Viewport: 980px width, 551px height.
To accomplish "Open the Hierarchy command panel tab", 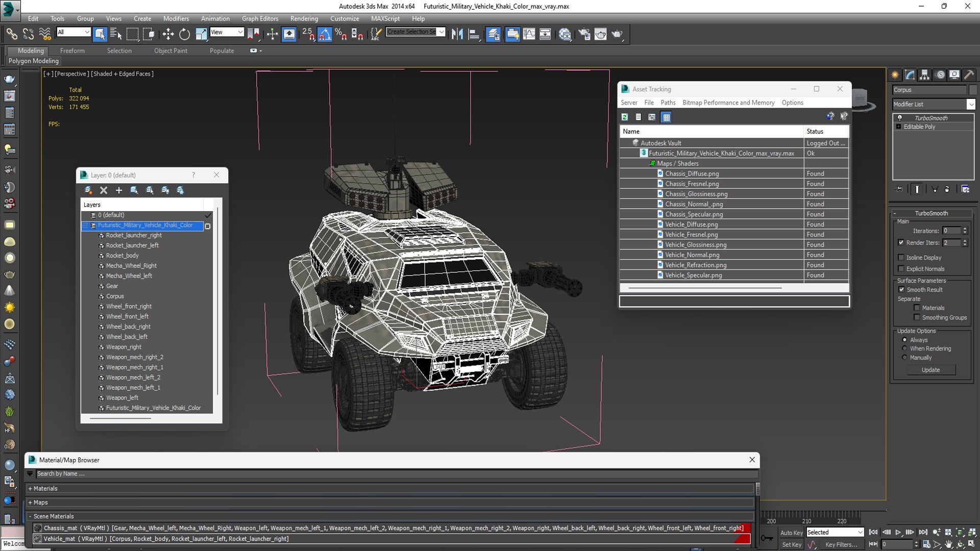I will pyautogui.click(x=924, y=75).
